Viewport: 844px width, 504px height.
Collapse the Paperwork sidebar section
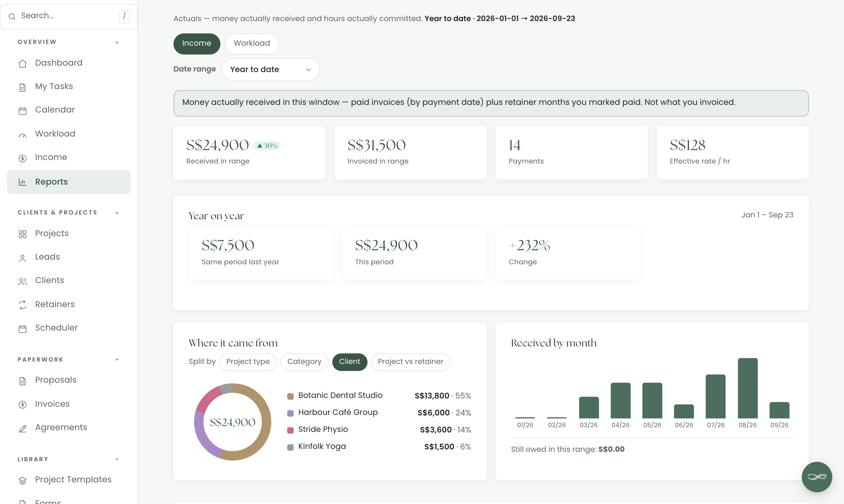117,360
